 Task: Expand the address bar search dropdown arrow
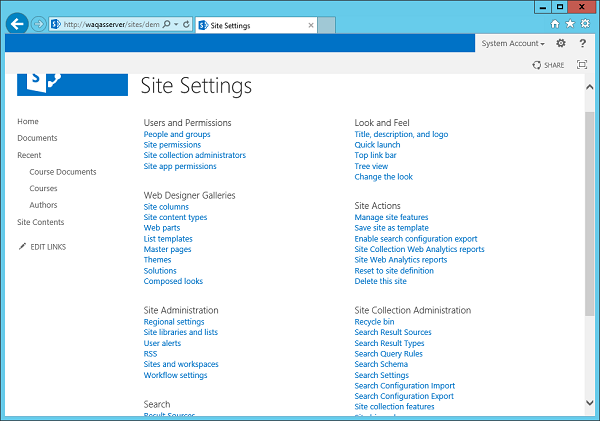(x=176, y=22)
